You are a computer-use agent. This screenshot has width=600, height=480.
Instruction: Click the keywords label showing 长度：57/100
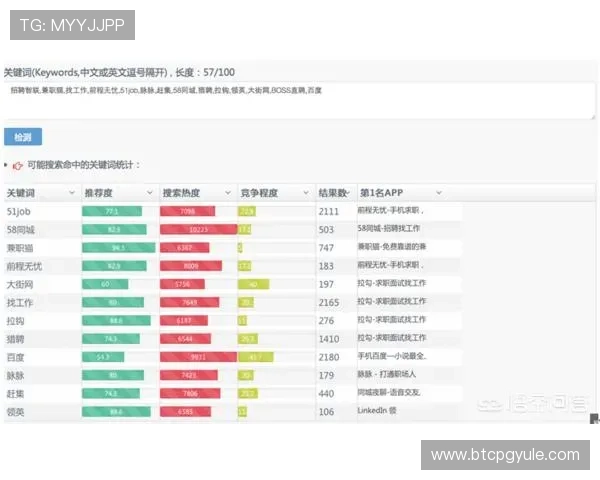(119, 72)
